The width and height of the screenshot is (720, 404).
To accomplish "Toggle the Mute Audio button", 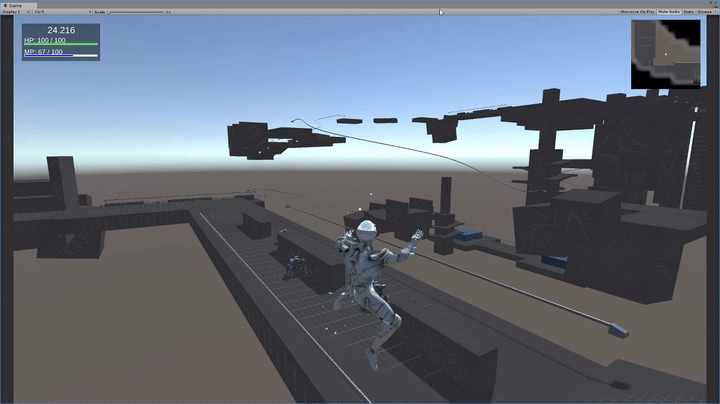I will tap(668, 12).
